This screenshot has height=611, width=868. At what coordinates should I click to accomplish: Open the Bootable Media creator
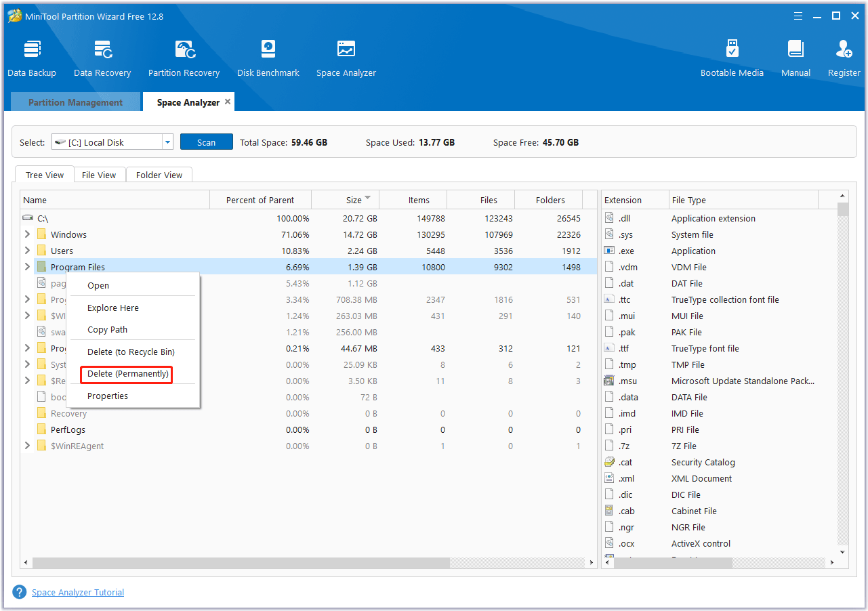pos(732,56)
